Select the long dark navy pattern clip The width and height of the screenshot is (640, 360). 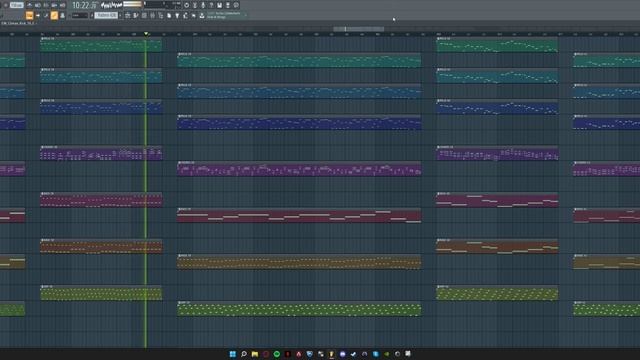coord(299,122)
